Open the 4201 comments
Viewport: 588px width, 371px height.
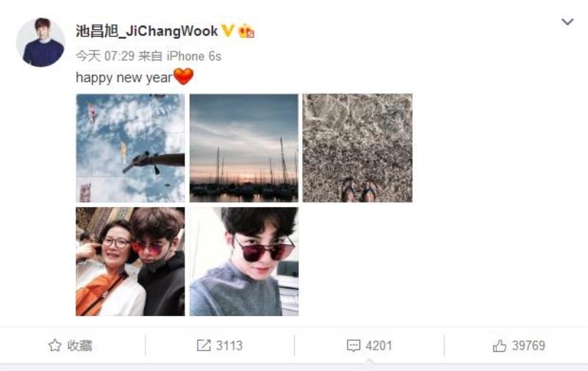[379, 345]
